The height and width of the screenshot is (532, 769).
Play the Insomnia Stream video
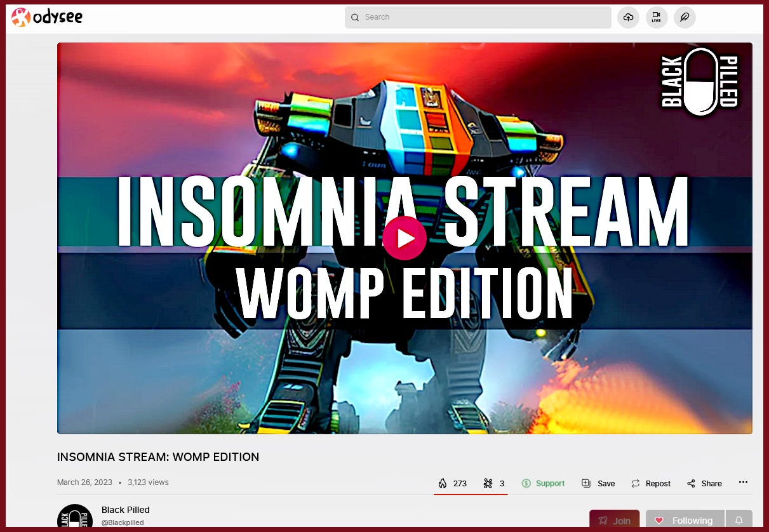click(x=405, y=238)
